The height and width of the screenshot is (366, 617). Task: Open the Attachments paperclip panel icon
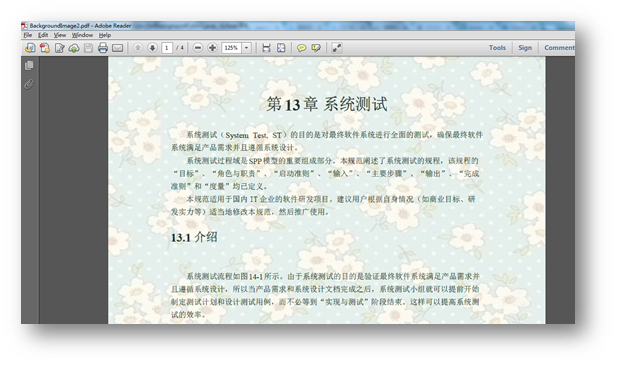pyautogui.click(x=29, y=84)
